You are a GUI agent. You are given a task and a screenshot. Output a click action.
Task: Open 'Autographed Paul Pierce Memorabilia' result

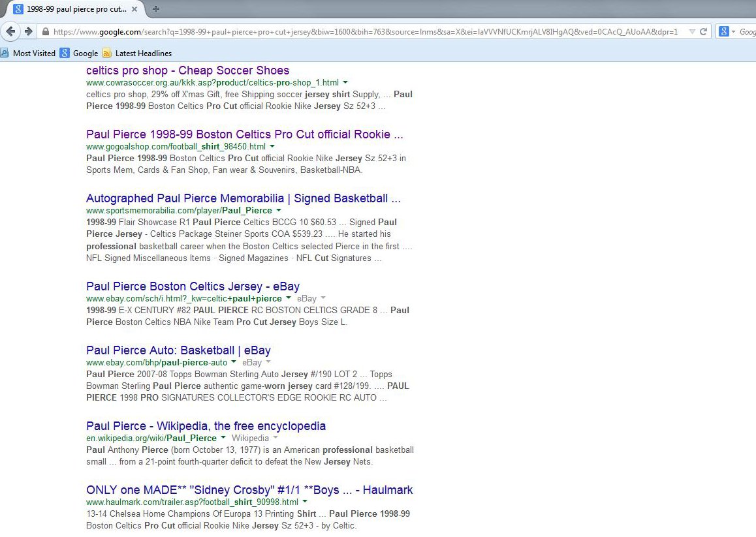[x=244, y=198]
